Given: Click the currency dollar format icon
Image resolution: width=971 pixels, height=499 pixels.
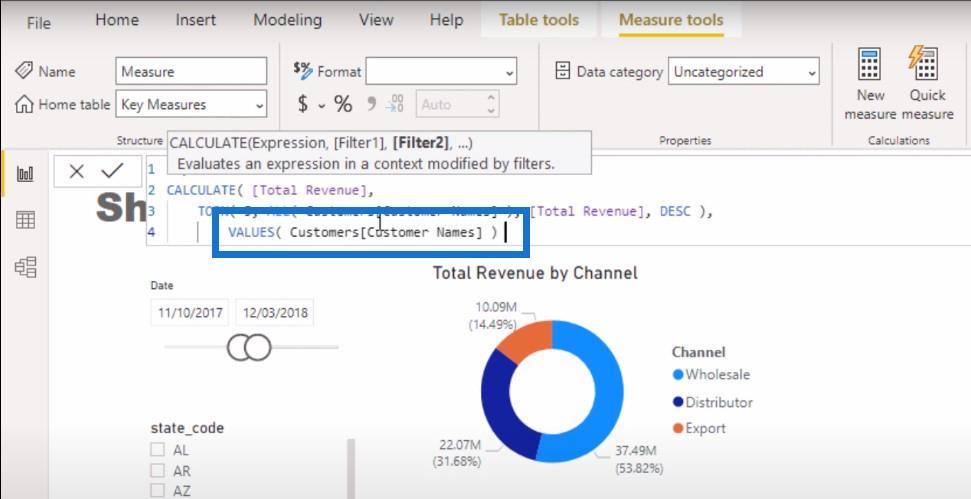Looking at the screenshot, I should (302, 104).
